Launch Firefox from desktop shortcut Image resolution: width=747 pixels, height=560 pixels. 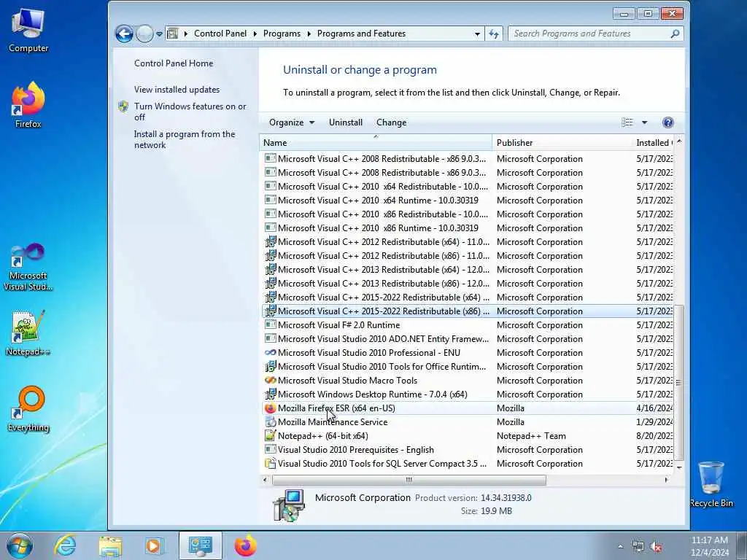[28, 105]
